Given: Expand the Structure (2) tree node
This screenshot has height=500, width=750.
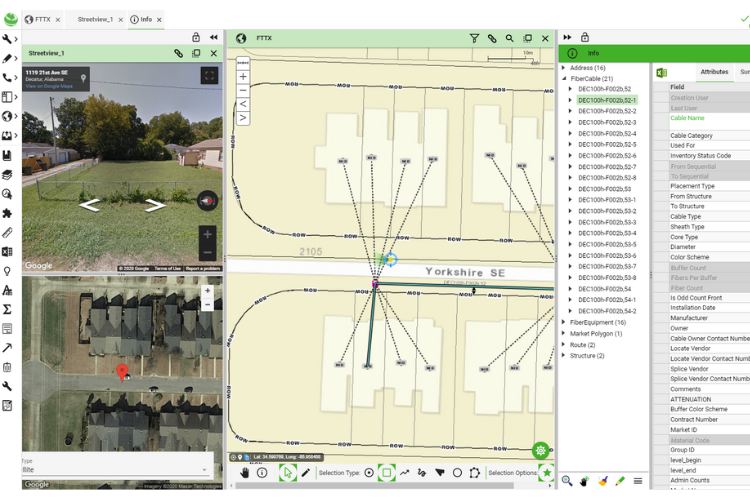Looking at the screenshot, I should 563,356.
